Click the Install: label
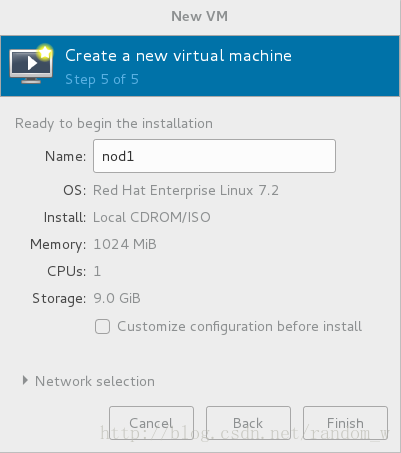401x453 pixels. point(65,217)
